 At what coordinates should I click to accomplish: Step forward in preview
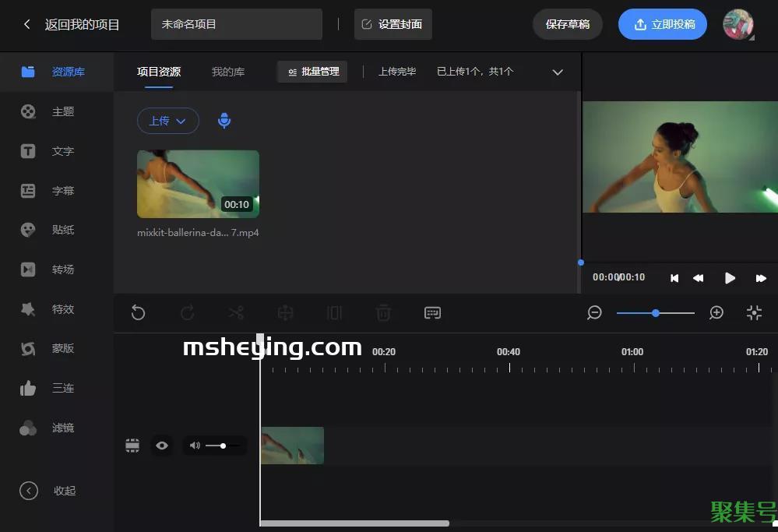(761, 278)
